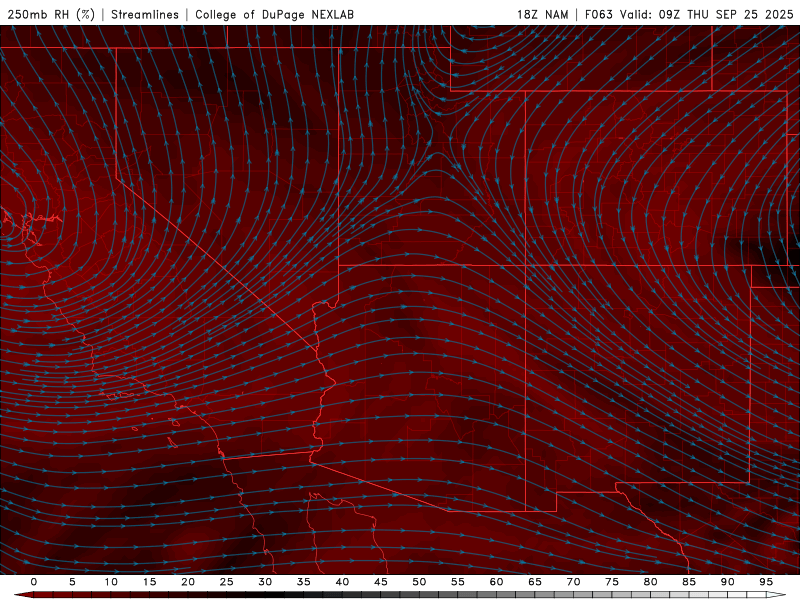Click the colorbar label "5"
This screenshot has height=600, width=800.
(72, 582)
